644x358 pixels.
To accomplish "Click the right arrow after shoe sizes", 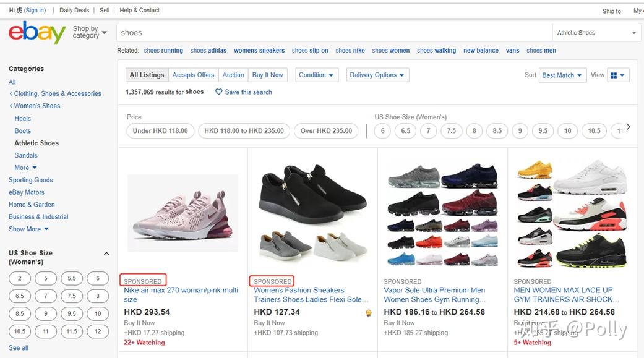I will (628, 127).
